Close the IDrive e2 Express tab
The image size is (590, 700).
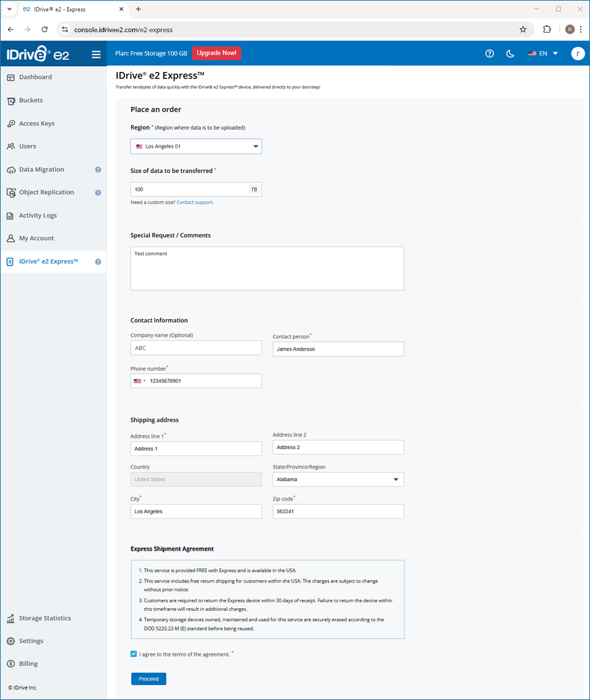(x=121, y=9)
